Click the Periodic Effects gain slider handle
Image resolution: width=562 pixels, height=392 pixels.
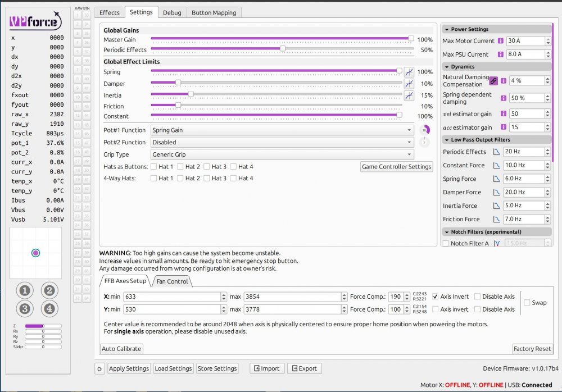283,49
